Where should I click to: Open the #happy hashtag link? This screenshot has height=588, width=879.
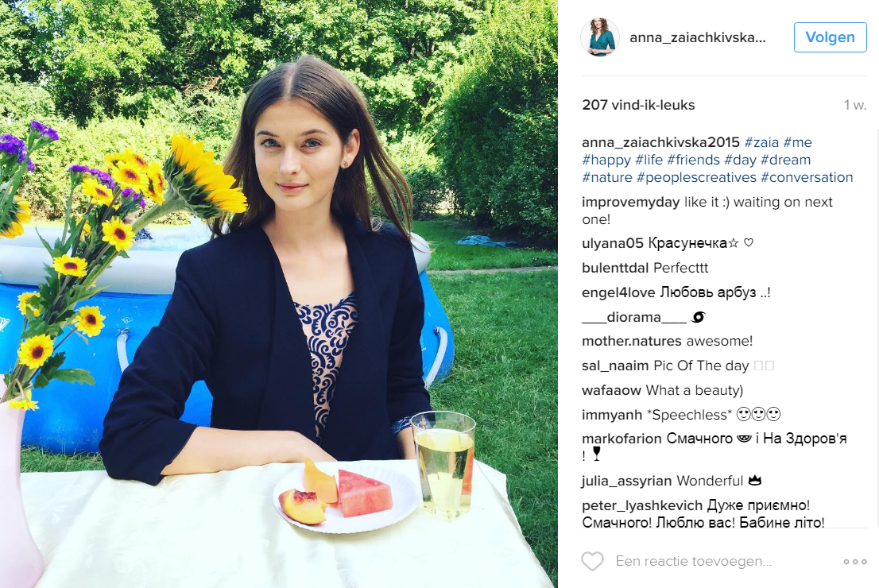pyautogui.click(x=605, y=160)
